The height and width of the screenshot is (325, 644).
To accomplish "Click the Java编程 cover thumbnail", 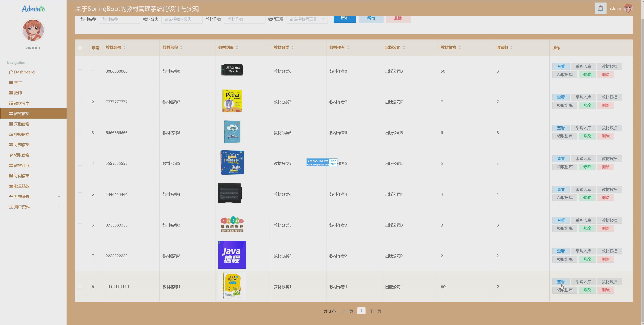I will tap(232, 255).
